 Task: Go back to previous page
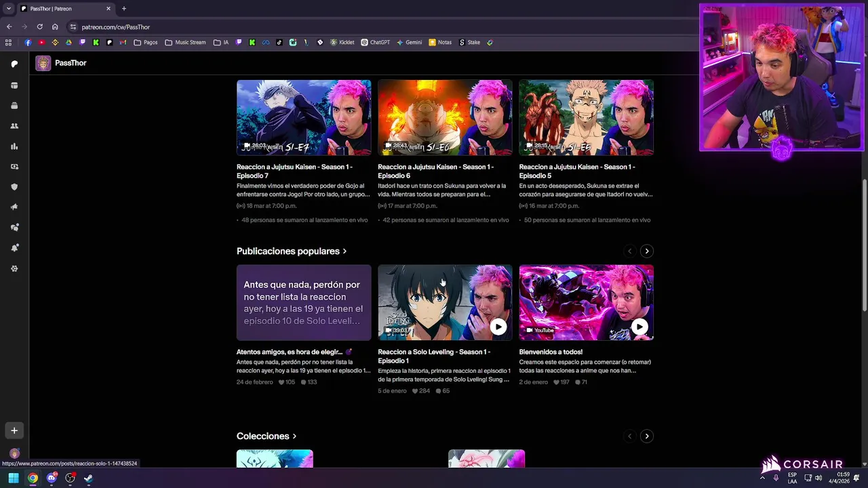[9, 27]
